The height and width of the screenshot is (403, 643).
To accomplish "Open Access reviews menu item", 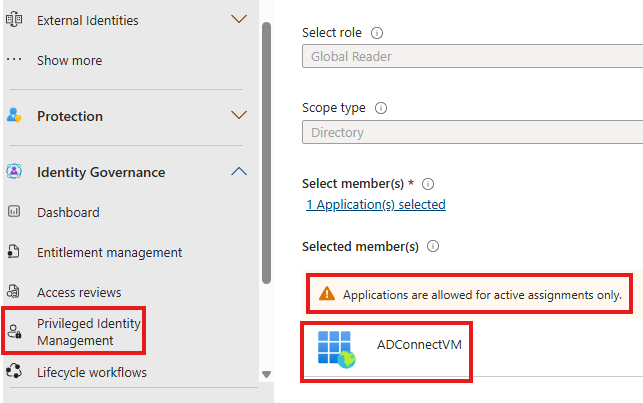I will [x=79, y=292].
